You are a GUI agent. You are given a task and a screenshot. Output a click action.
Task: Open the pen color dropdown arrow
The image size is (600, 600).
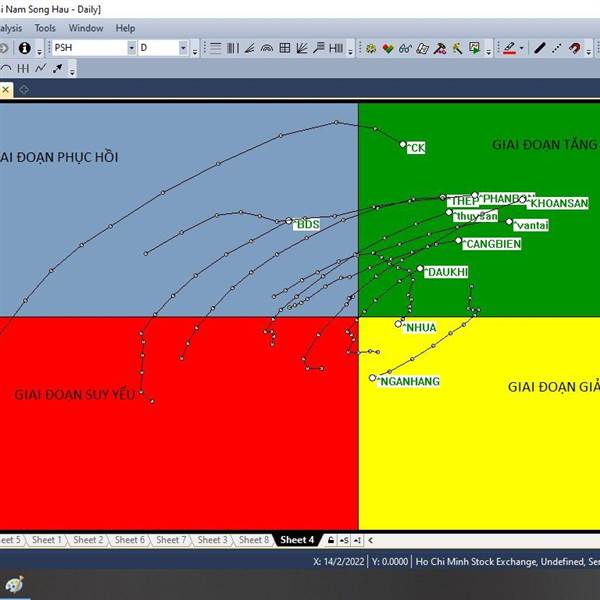(522, 48)
